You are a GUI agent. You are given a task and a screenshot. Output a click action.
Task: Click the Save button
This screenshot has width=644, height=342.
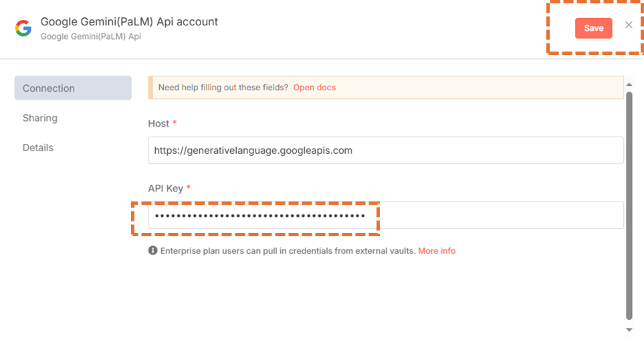pos(593,28)
